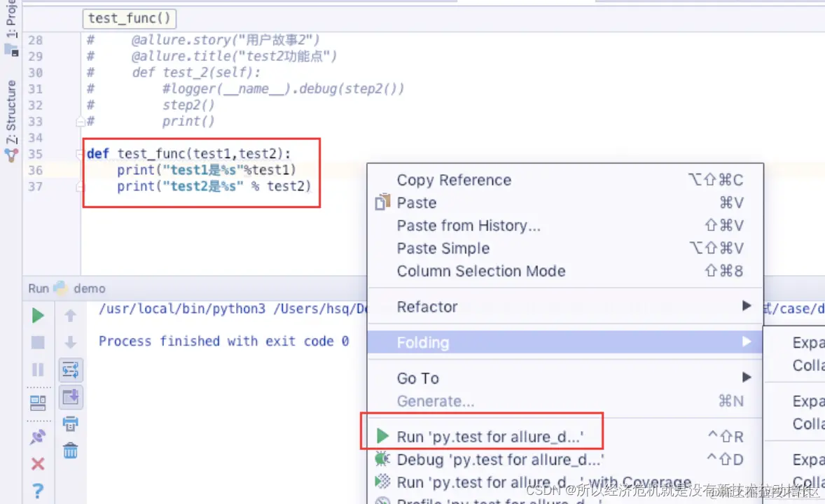Viewport: 825px width, 504px height.
Task: Click the Folding submenu arrow
Action: (x=746, y=342)
